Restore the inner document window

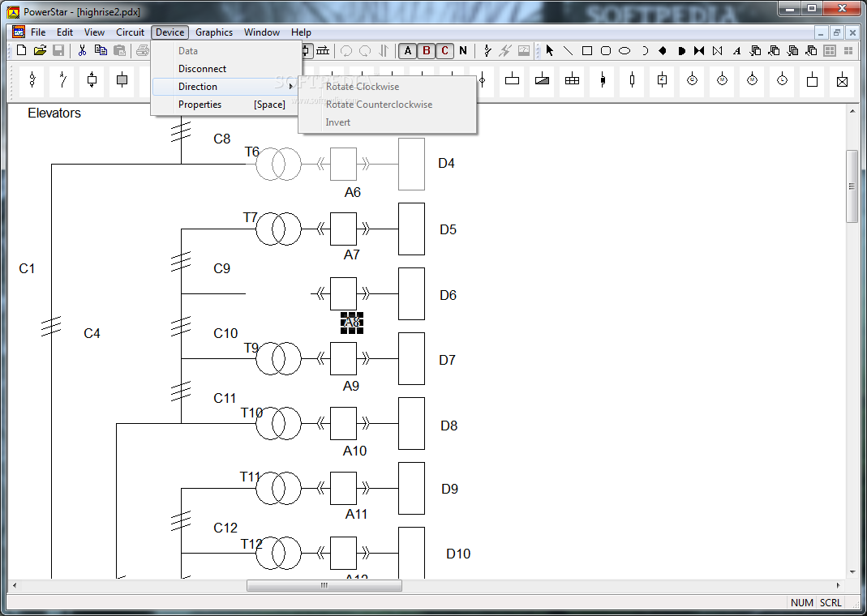coord(837,32)
